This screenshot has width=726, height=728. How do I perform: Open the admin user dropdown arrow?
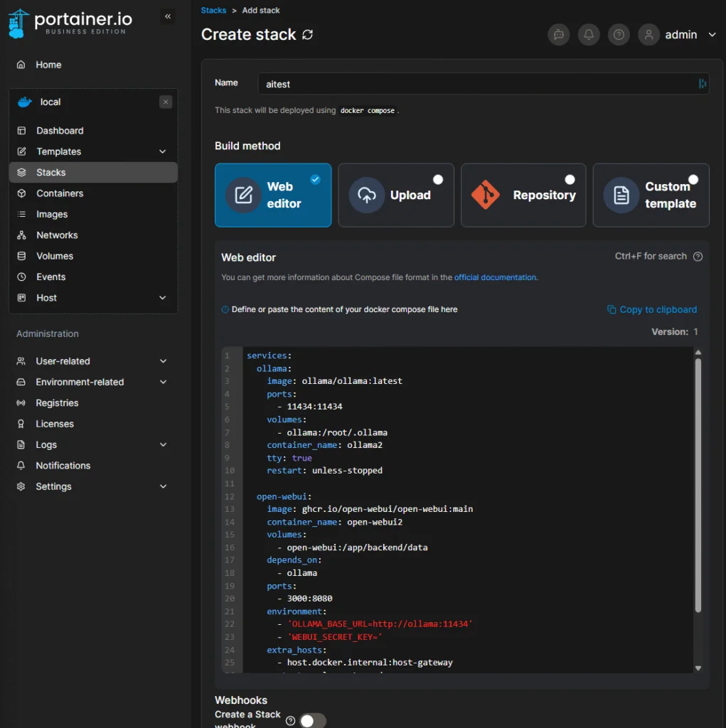pyautogui.click(x=712, y=35)
